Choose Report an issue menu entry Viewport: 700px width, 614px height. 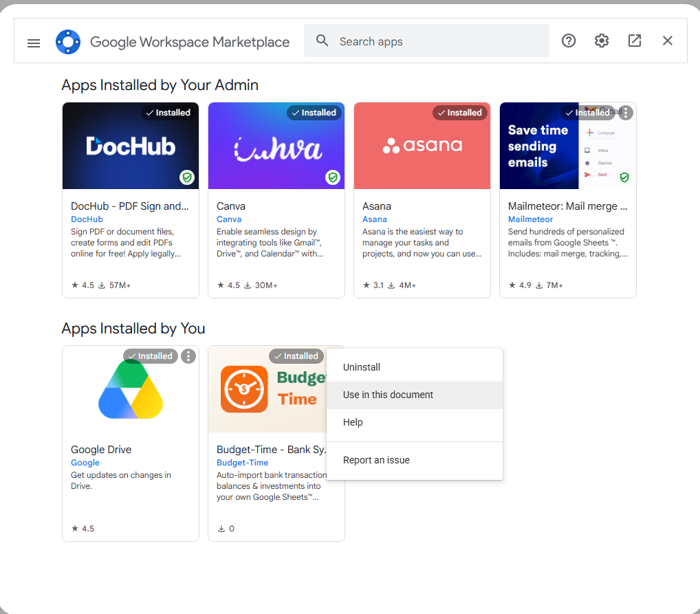click(x=414, y=460)
